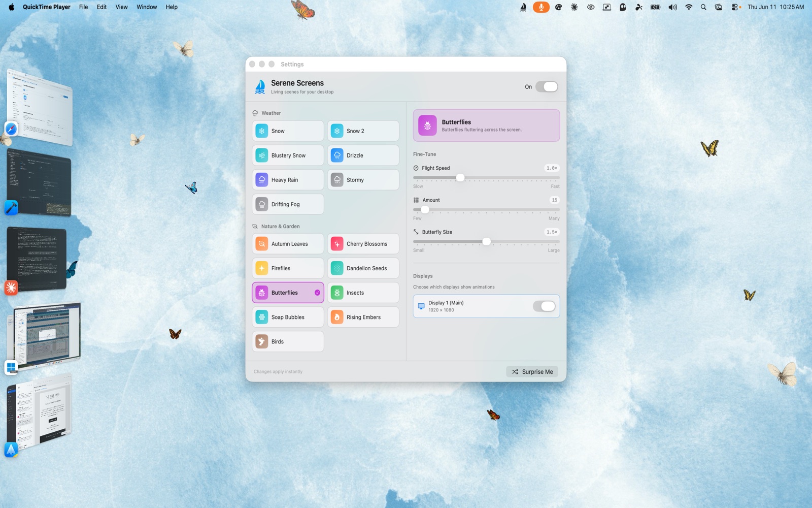The width and height of the screenshot is (812, 508).
Task: Choose the Heavy Rain icon
Action: tap(262, 180)
